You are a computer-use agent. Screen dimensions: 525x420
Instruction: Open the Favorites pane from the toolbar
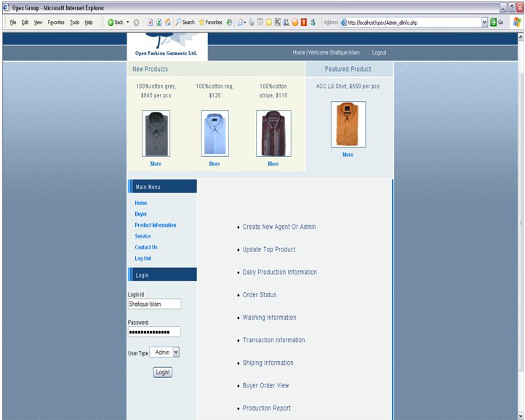211,23
